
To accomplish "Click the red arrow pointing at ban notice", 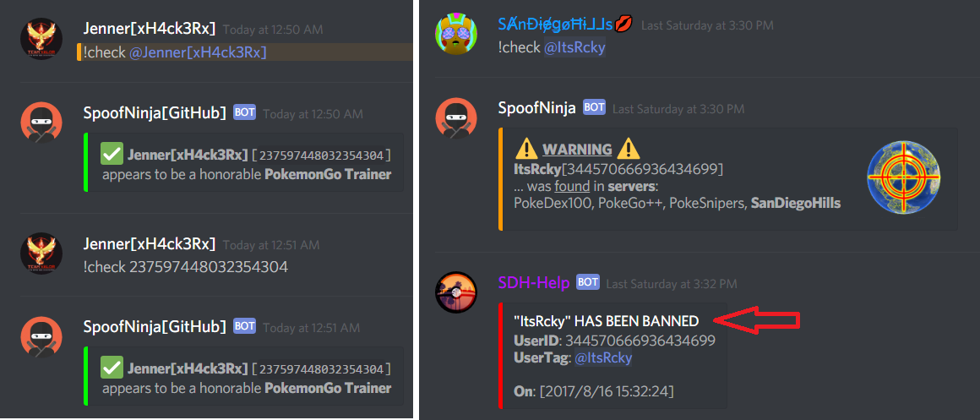I will (757, 320).
